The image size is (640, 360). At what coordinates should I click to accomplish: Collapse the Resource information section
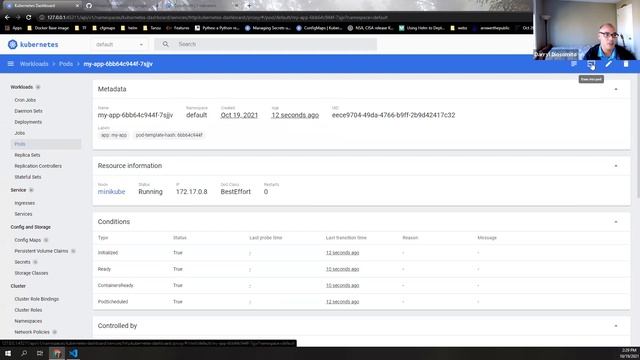click(x=616, y=166)
